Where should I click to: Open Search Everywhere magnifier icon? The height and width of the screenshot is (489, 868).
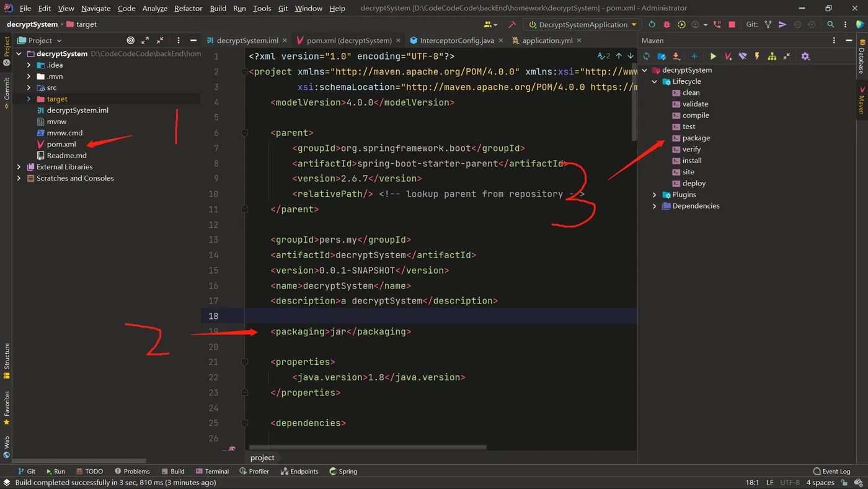pos(831,25)
